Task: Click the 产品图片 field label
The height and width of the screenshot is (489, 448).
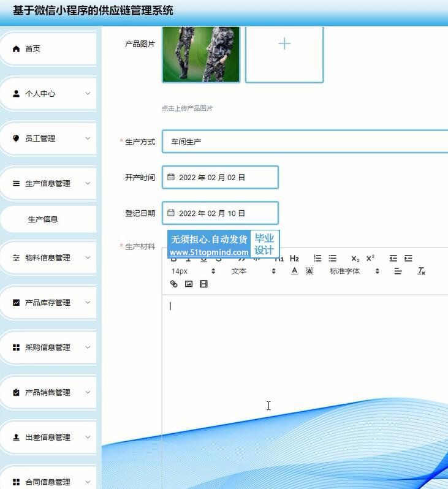Action: pos(140,44)
